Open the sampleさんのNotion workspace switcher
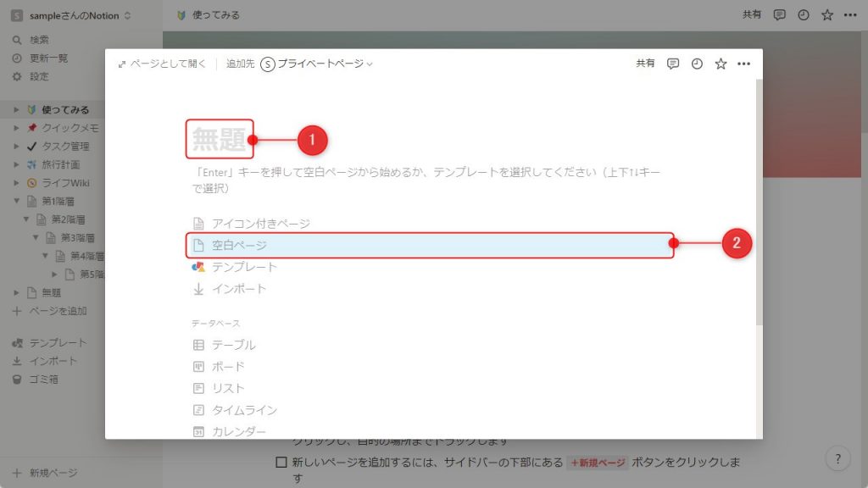 (73, 15)
